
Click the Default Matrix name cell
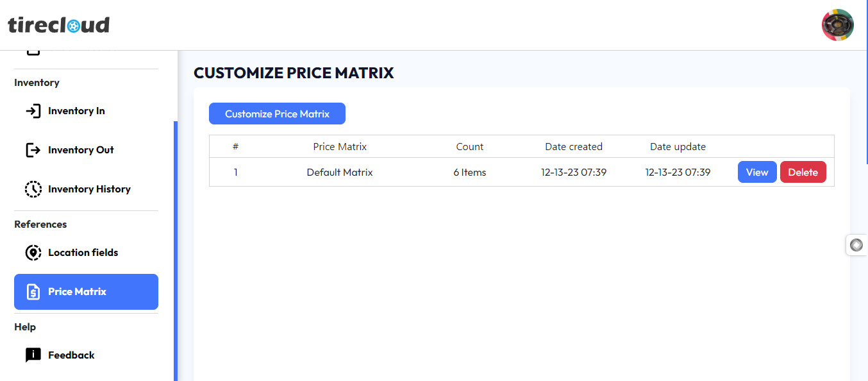pos(340,172)
